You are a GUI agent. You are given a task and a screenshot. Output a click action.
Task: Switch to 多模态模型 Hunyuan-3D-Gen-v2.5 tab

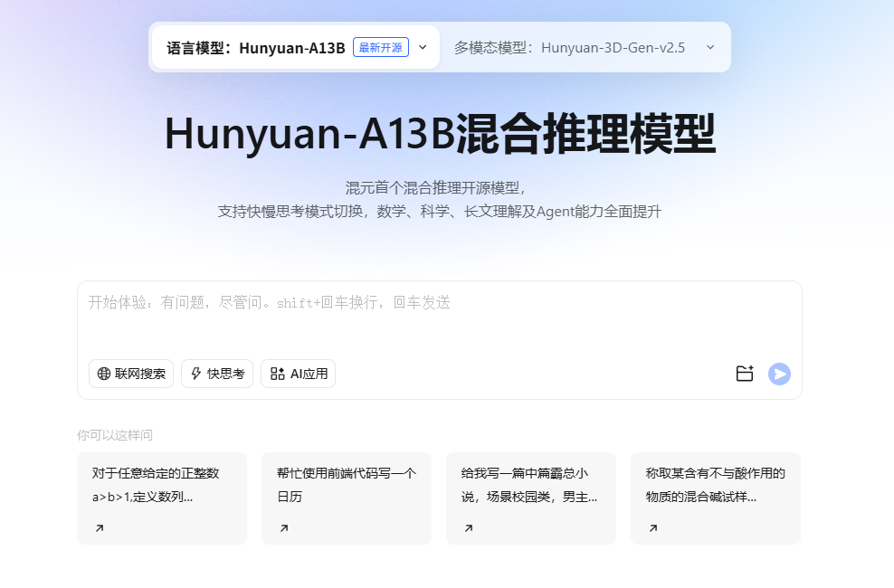click(570, 47)
